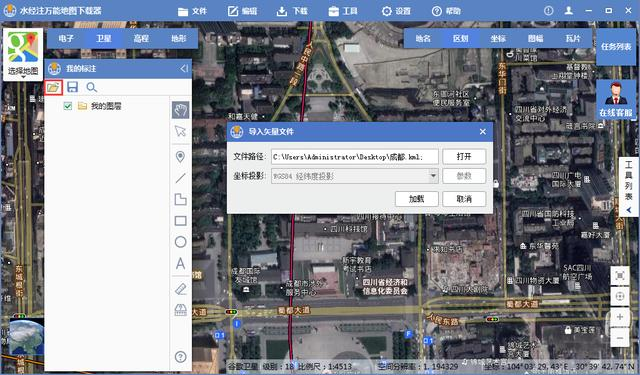Select the point marker tool
640x375 pixels.
(180, 157)
